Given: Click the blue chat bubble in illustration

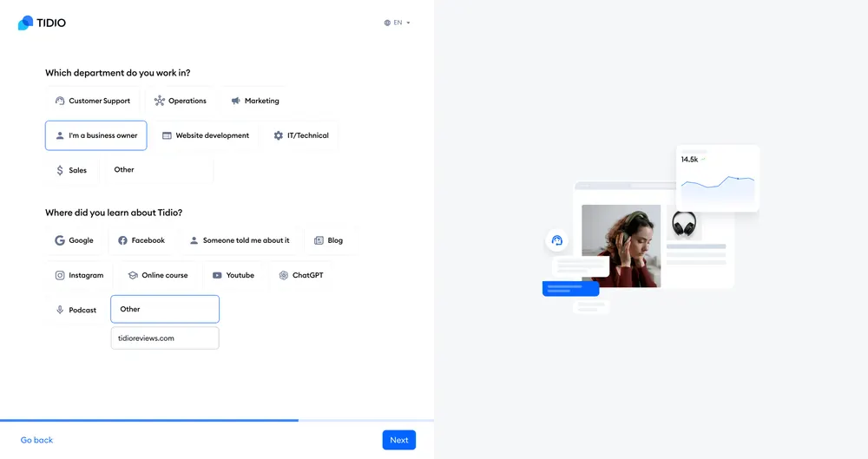Looking at the screenshot, I should click(x=571, y=288).
